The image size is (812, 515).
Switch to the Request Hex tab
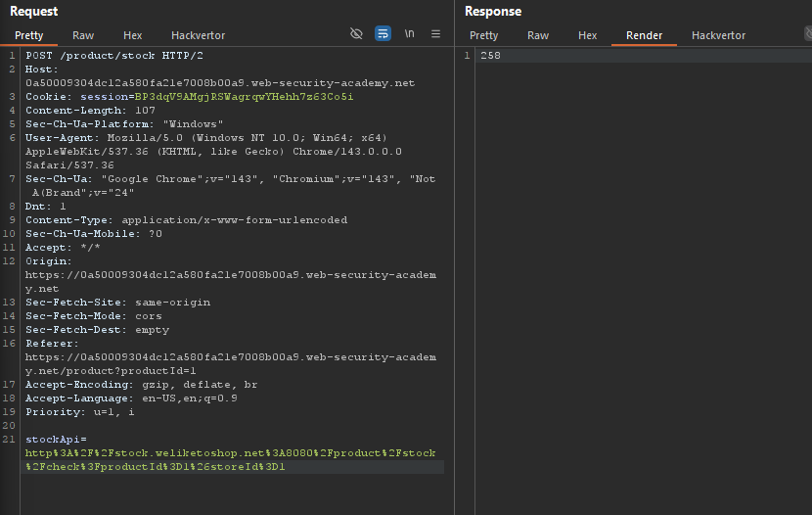133,35
